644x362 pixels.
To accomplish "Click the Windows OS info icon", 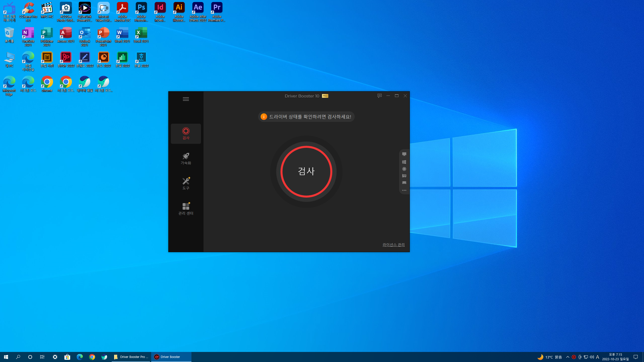I will point(404,162).
